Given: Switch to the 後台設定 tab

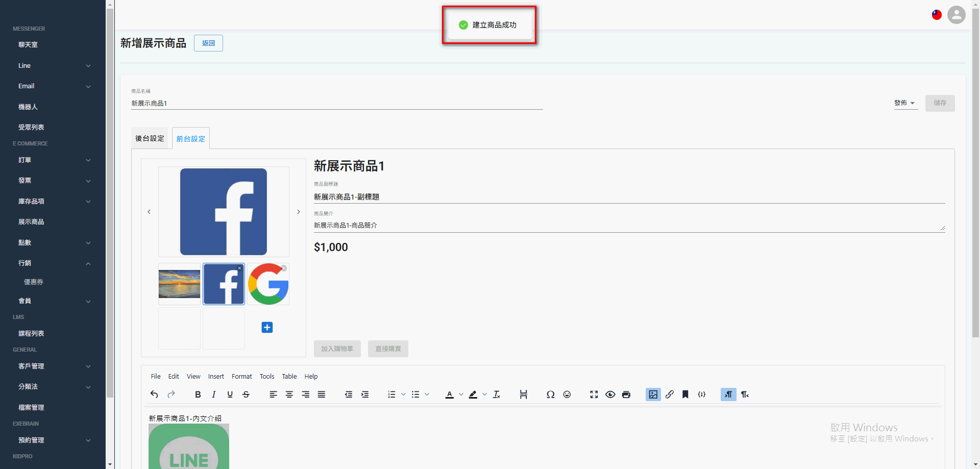Looking at the screenshot, I should click(x=150, y=138).
